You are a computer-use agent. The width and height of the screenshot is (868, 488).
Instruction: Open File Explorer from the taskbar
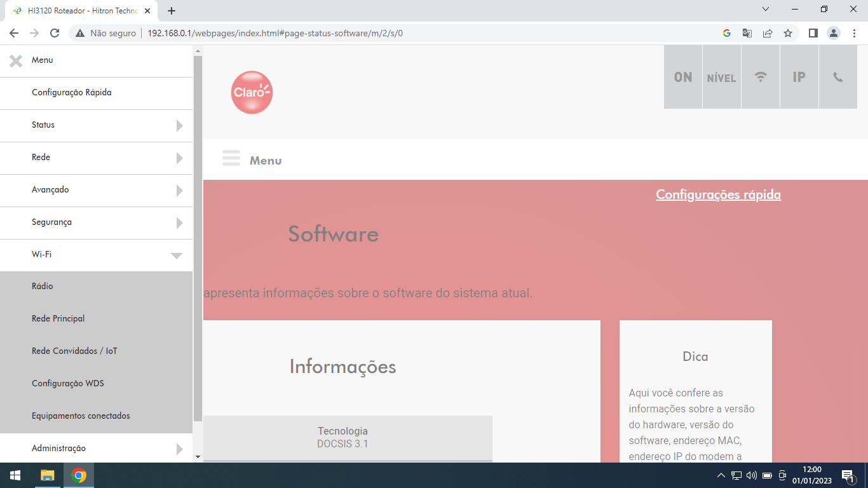pyautogui.click(x=48, y=475)
